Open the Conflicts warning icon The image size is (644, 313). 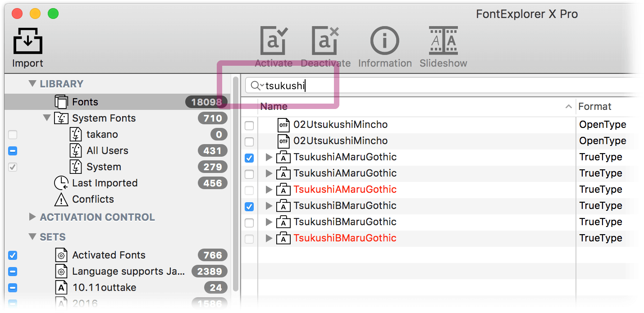coord(61,199)
